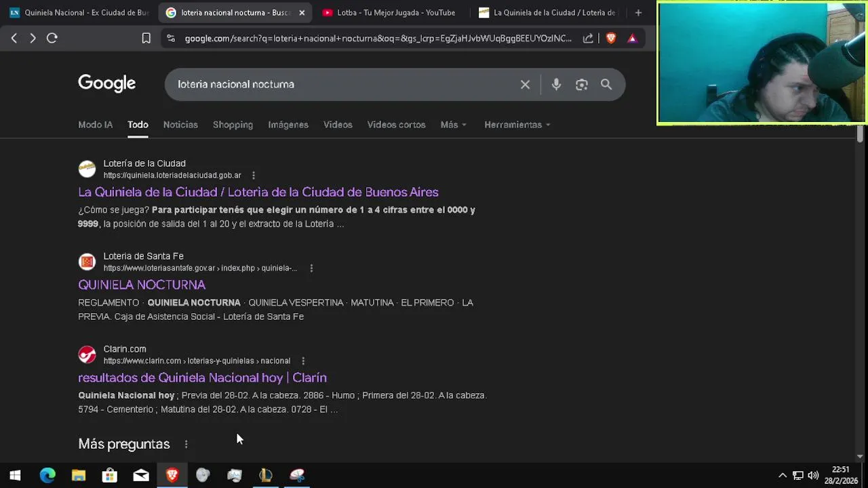Select the Imágenes search tab

click(x=288, y=125)
